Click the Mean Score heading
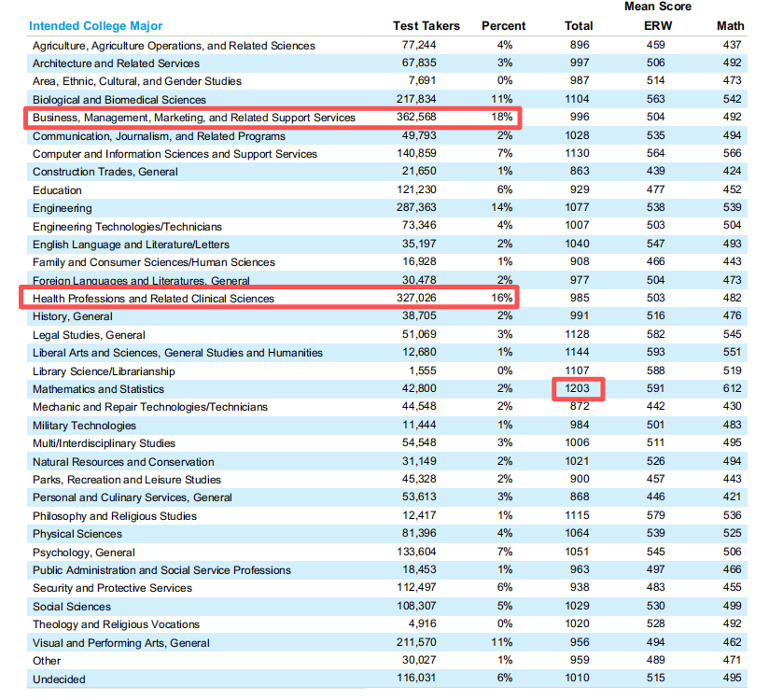Image resolution: width=769 pixels, height=700 pixels. click(x=657, y=7)
